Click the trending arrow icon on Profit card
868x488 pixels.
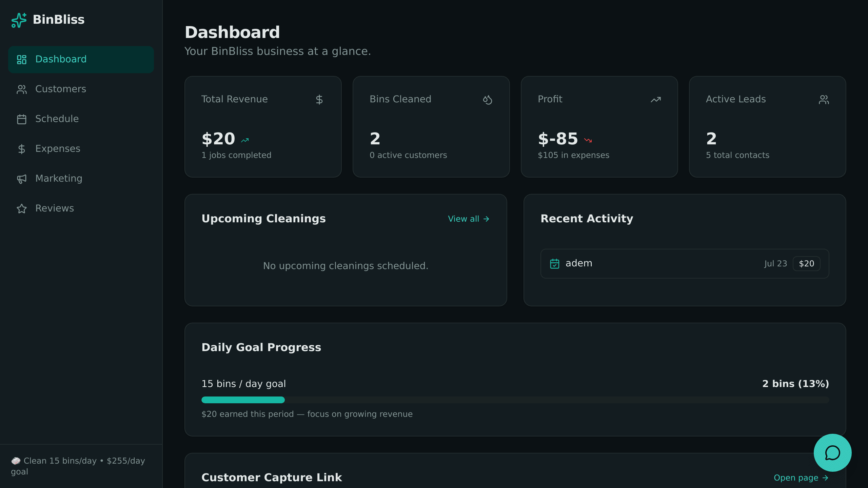[x=656, y=100]
